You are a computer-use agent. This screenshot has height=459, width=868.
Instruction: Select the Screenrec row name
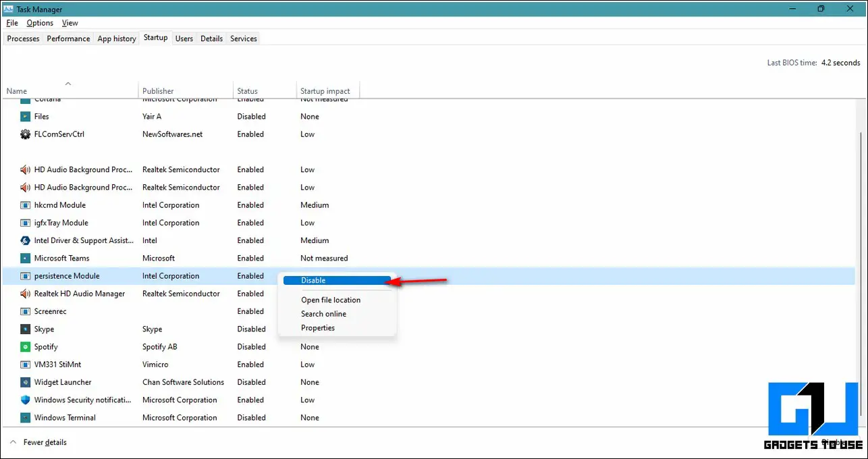[50, 311]
